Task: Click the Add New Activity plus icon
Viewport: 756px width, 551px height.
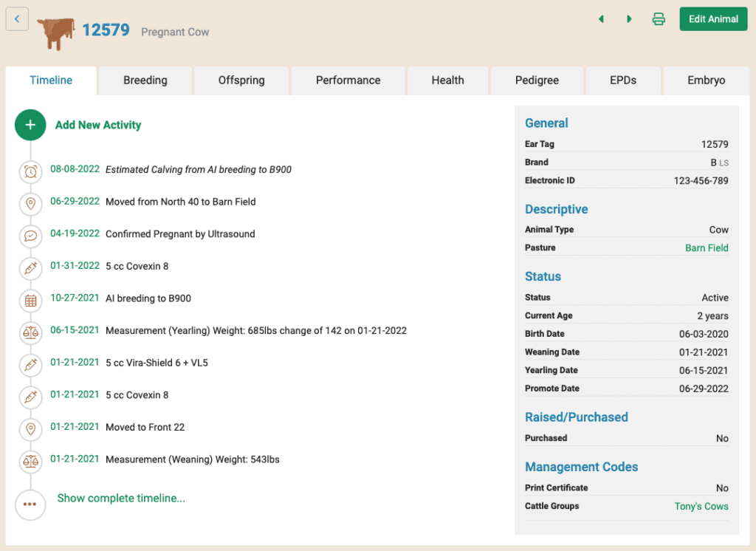Action: click(30, 125)
